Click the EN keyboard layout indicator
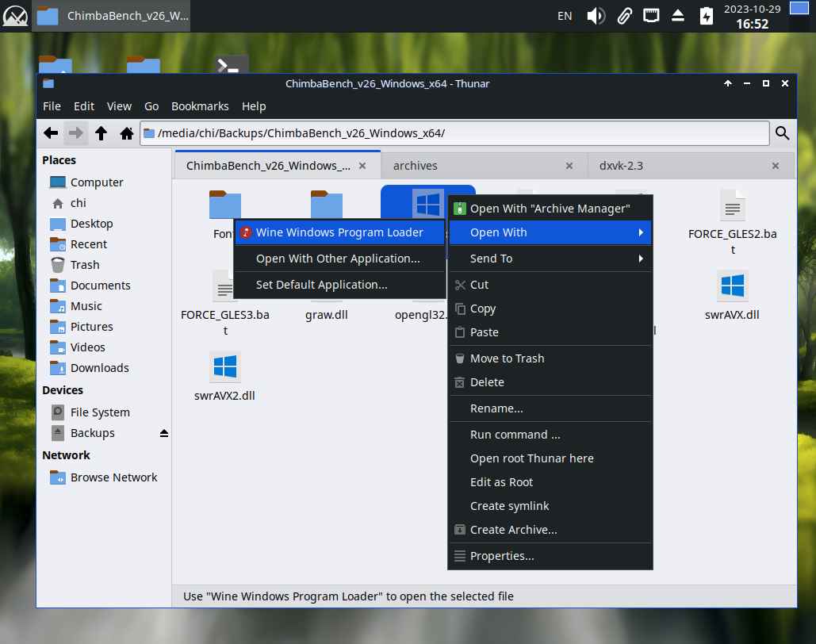 565,16
